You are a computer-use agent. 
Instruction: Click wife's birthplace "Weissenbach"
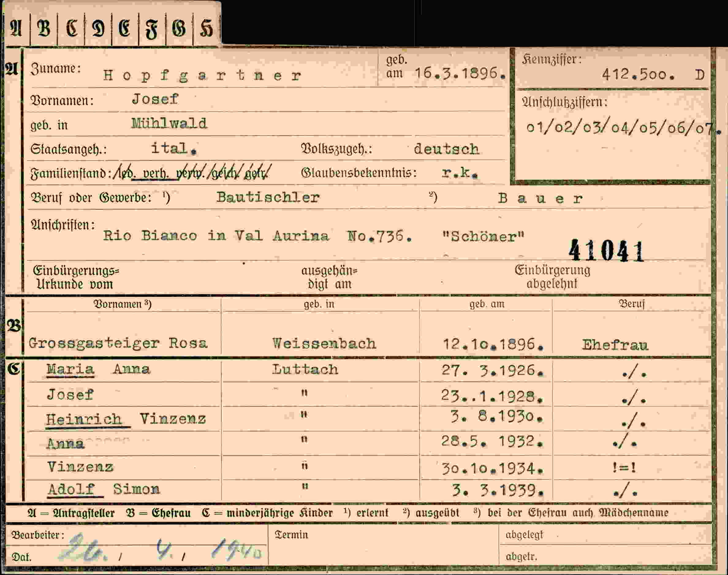(x=324, y=344)
